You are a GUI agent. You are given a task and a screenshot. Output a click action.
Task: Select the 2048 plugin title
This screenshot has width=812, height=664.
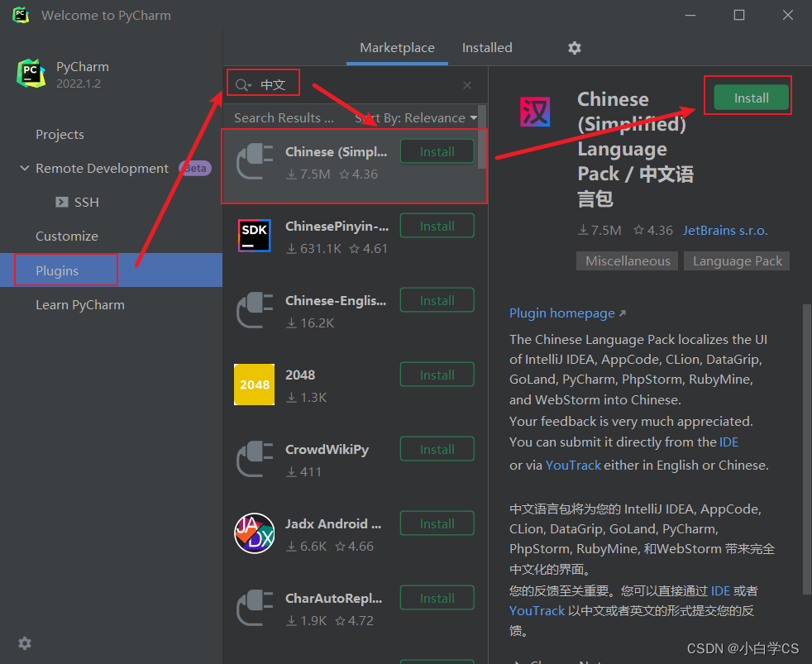point(300,375)
